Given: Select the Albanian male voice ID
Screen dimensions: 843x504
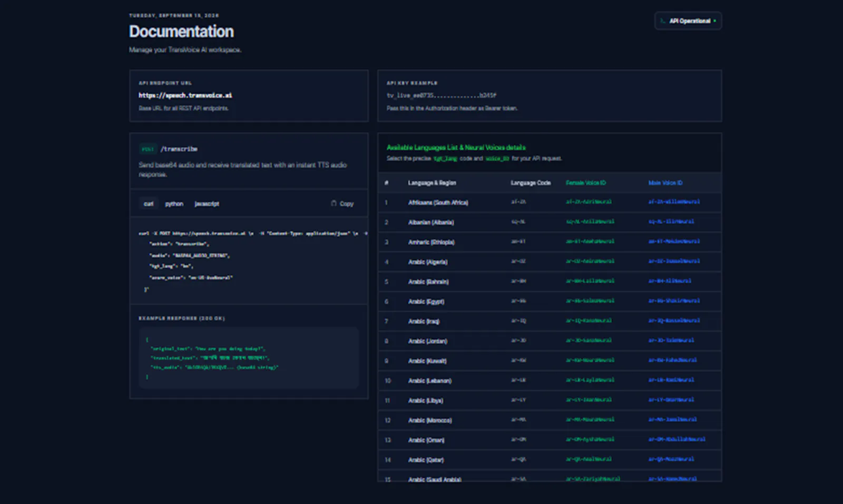Looking at the screenshot, I should coord(671,222).
